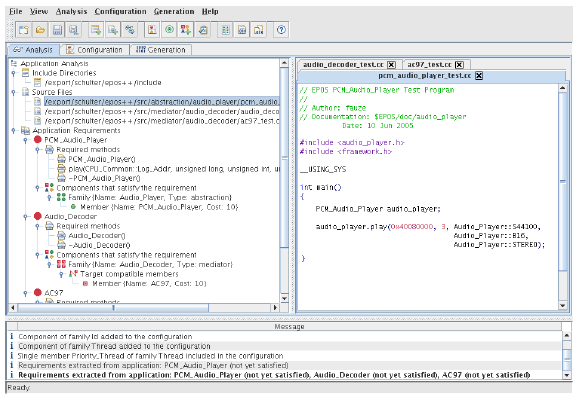Switch to the Generation tab
577x399 pixels.
click(161, 50)
